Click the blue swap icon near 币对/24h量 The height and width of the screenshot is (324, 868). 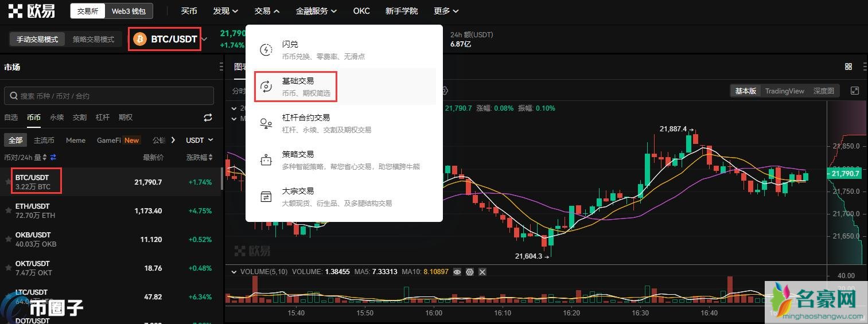click(x=53, y=157)
